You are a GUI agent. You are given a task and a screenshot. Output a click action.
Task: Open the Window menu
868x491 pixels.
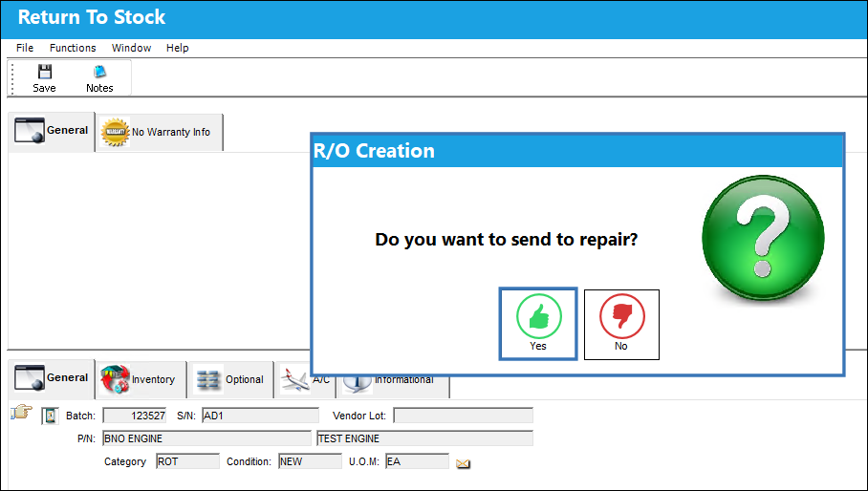(x=131, y=48)
